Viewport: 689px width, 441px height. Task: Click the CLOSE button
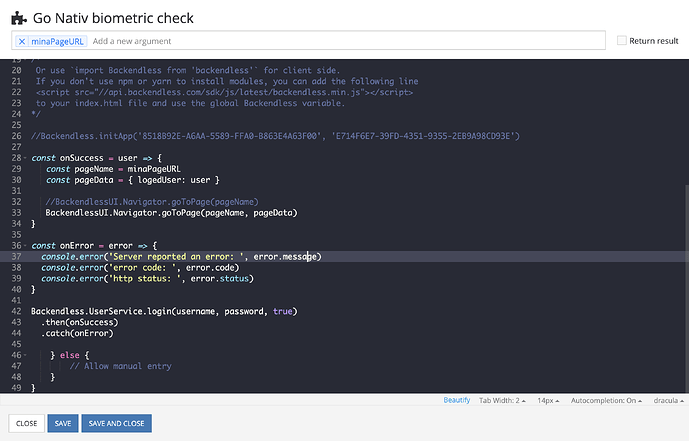(x=26, y=423)
